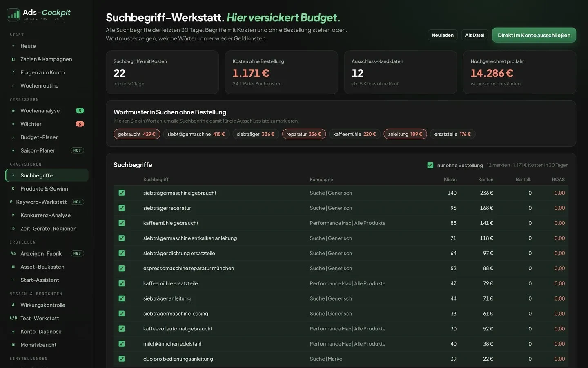Click the hash icon beside Keyword-Werkstatt

click(x=11, y=202)
